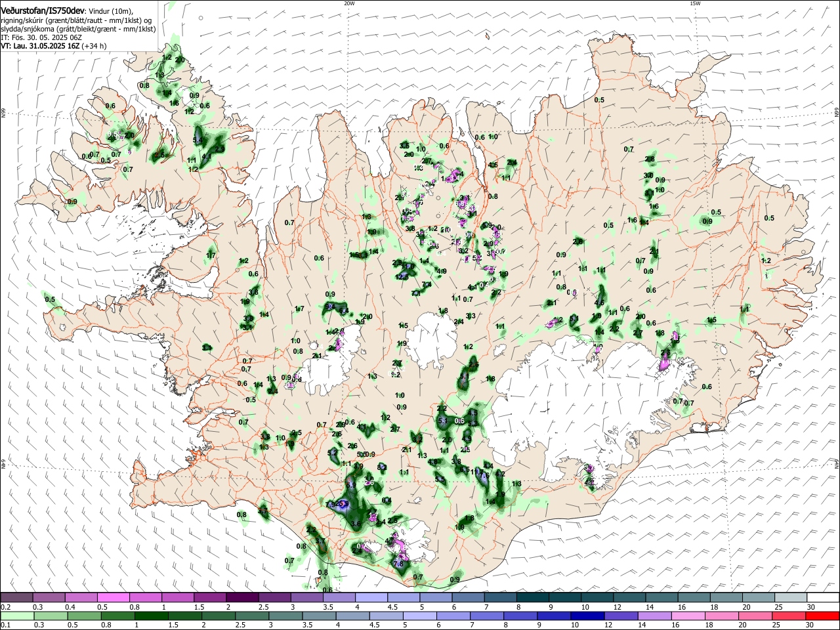840x630 pixels.
Task: Pick top legend swatch between 2.5 and 3
Action: pos(274,598)
